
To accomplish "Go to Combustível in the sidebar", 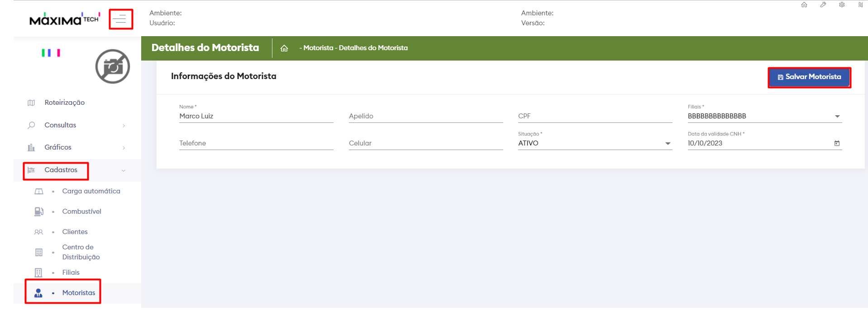I will [x=81, y=211].
